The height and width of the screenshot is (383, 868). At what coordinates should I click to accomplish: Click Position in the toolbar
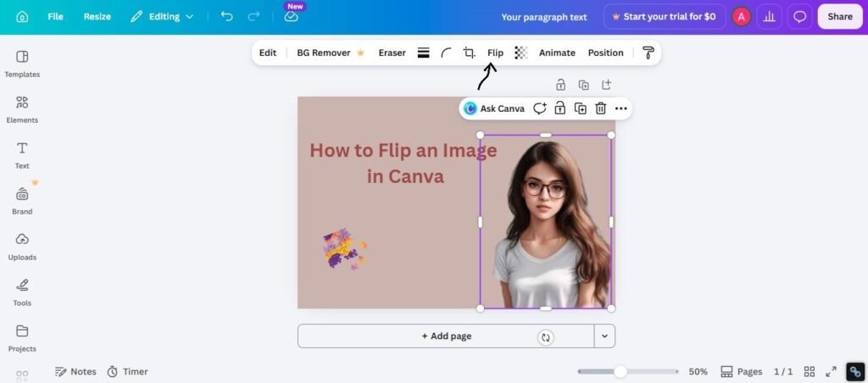point(605,53)
